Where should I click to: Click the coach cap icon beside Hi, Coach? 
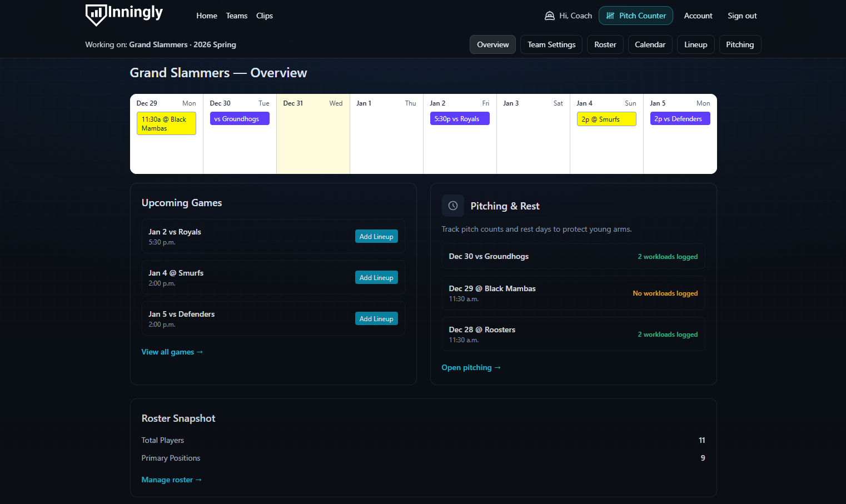[x=549, y=16]
